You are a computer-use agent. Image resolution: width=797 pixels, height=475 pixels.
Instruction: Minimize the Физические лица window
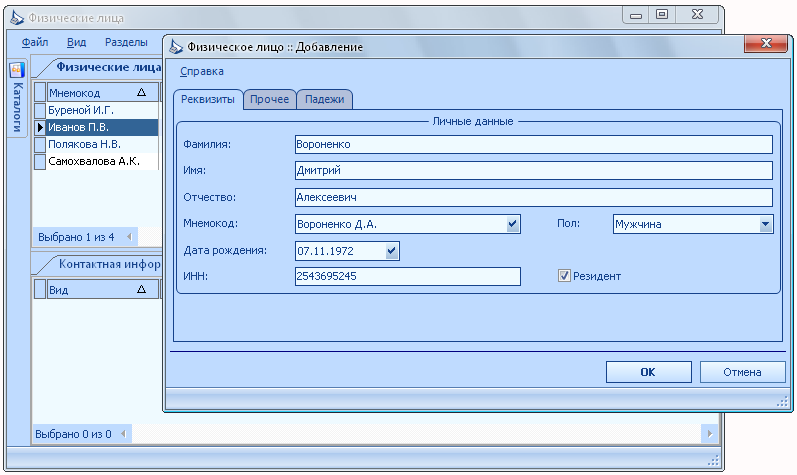636,15
